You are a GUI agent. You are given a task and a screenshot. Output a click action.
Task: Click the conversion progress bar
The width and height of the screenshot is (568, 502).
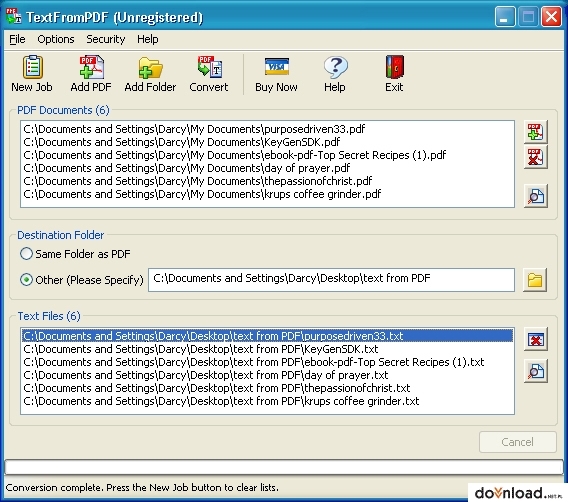click(x=284, y=467)
